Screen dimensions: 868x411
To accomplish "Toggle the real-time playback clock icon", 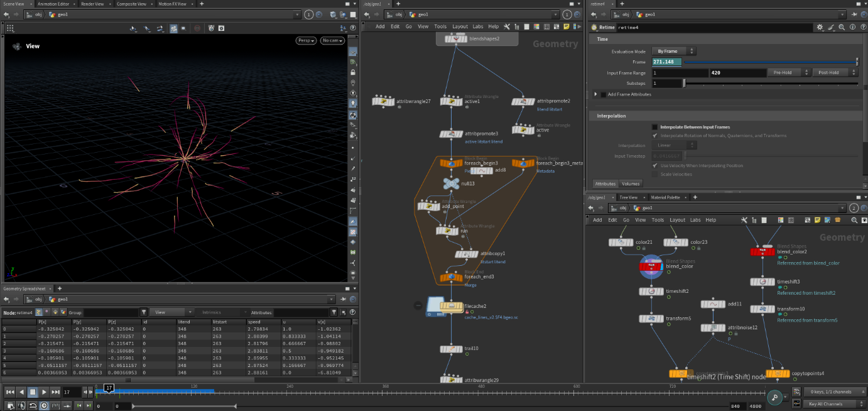I will (x=44, y=405).
